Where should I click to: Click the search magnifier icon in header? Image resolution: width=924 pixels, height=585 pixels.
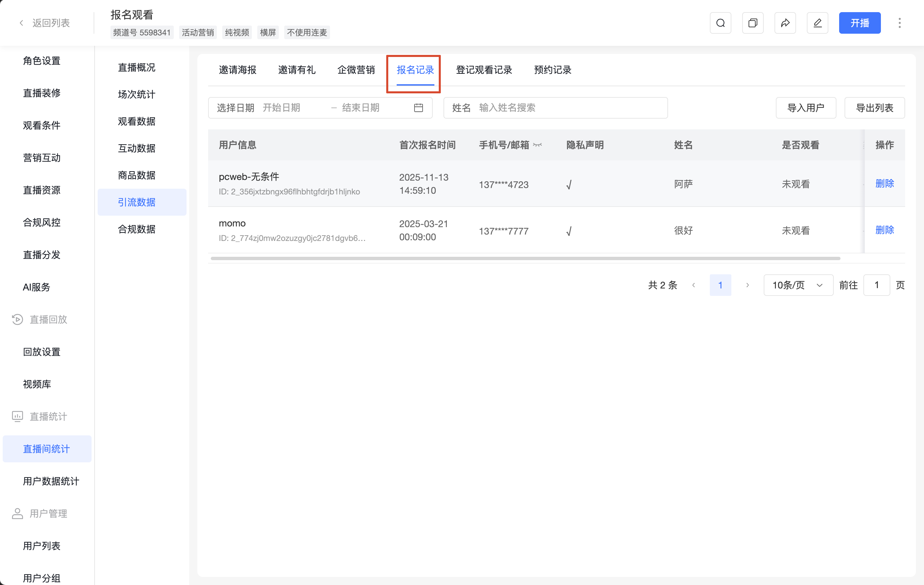pyautogui.click(x=720, y=23)
